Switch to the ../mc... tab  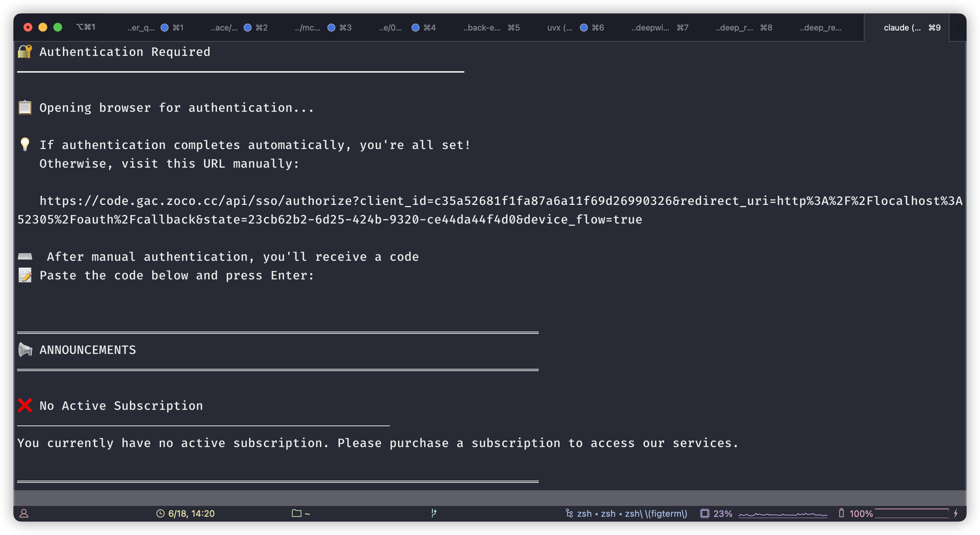tap(308, 28)
